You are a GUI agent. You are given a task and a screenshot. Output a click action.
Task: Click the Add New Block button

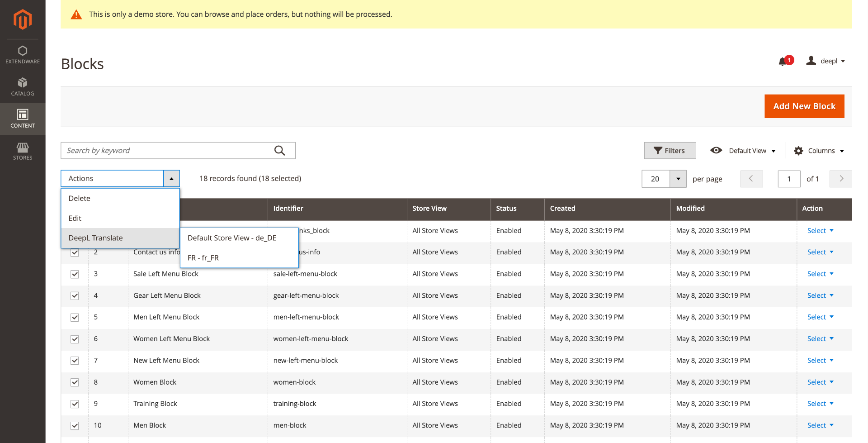pos(804,106)
